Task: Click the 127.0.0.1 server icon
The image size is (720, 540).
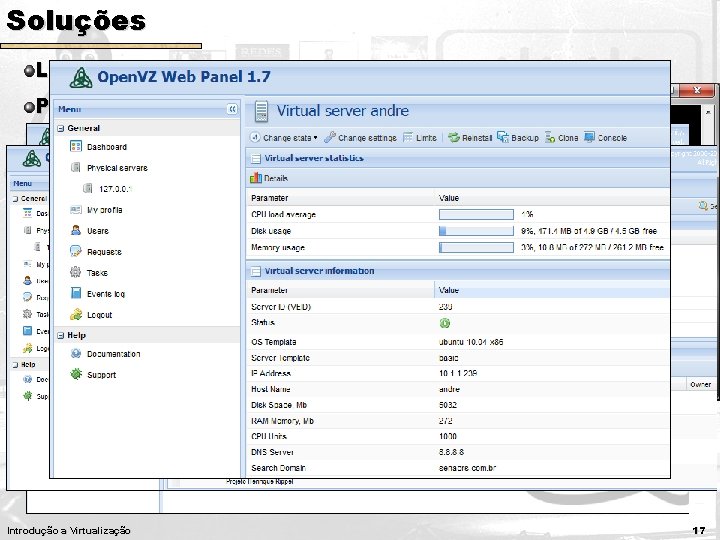Action: point(87,188)
